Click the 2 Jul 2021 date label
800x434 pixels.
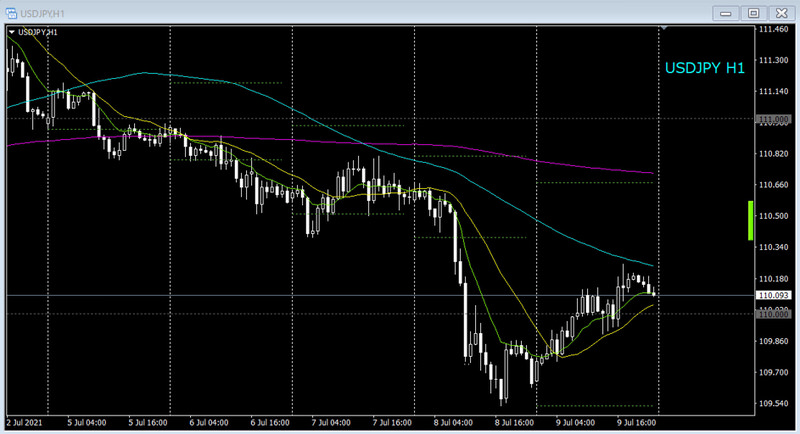(x=27, y=421)
